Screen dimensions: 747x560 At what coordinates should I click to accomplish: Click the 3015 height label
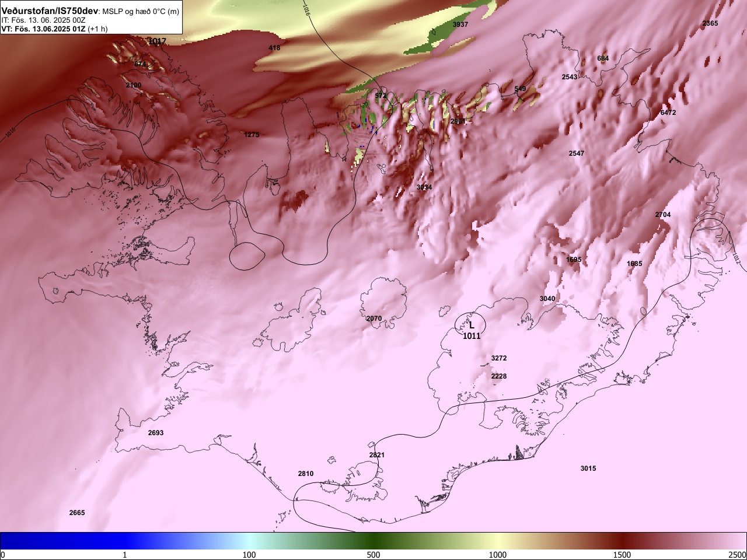(x=588, y=468)
